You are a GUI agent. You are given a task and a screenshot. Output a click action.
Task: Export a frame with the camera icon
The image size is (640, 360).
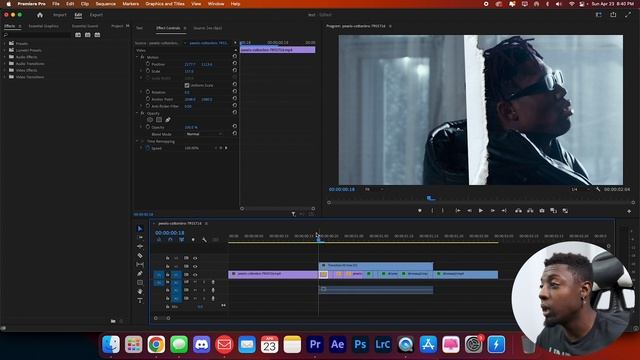[542, 211]
